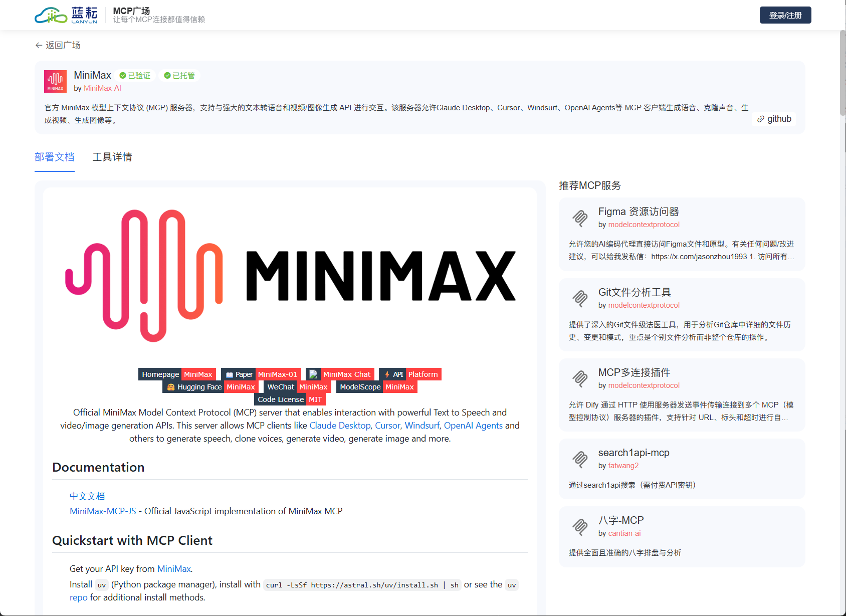The height and width of the screenshot is (616, 846).
Task: Click the Hugging Face MiniMax badge
Action: (x=210, y=386)
